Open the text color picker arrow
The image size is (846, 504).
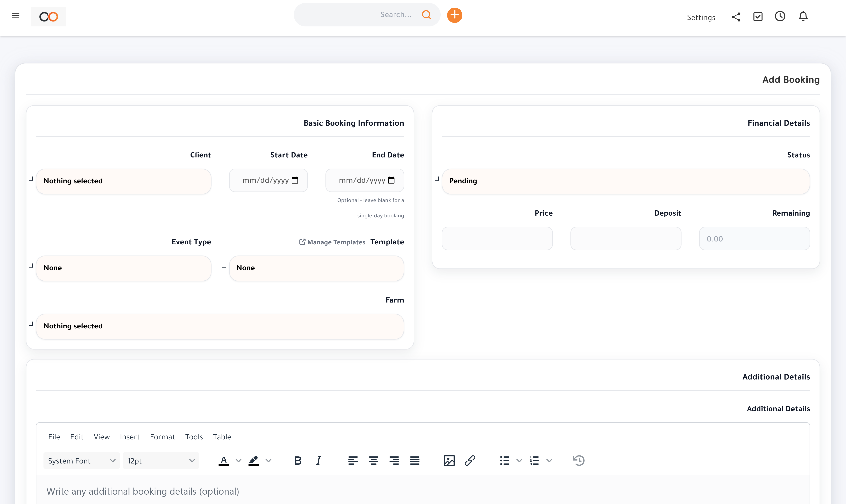click(238, 461)
